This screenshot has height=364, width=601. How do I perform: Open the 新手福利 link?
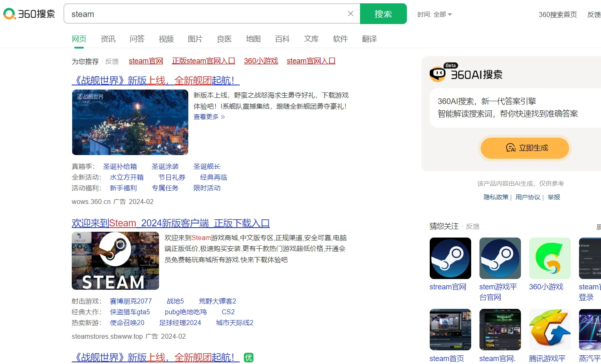point(123,188)
